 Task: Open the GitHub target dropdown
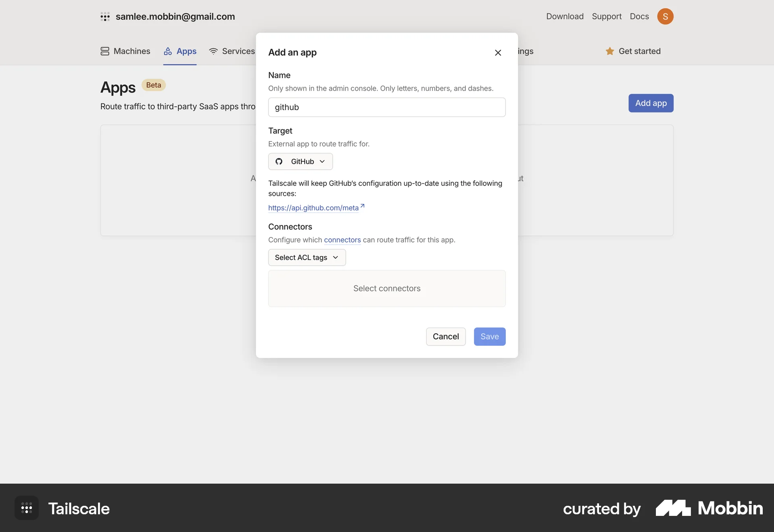(x=300, y=161)
